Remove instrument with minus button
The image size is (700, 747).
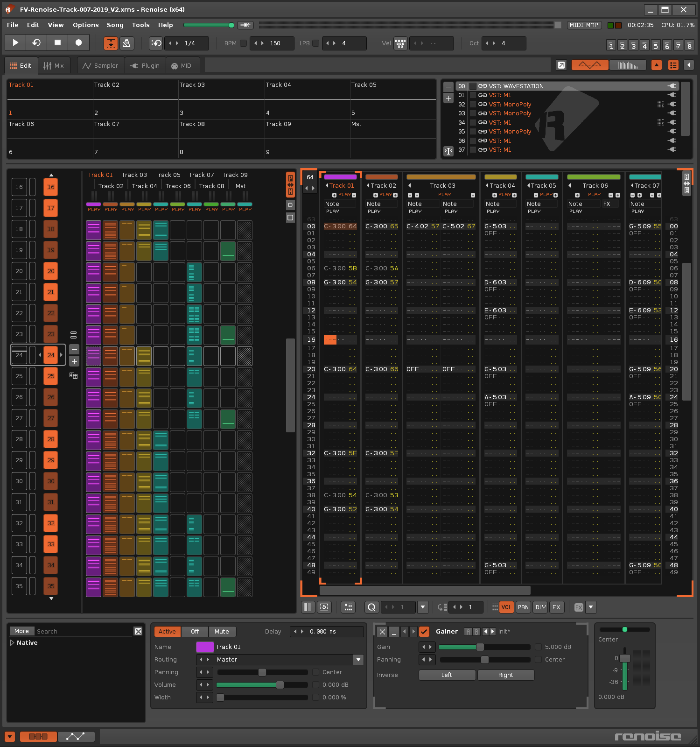click(448, 86)
